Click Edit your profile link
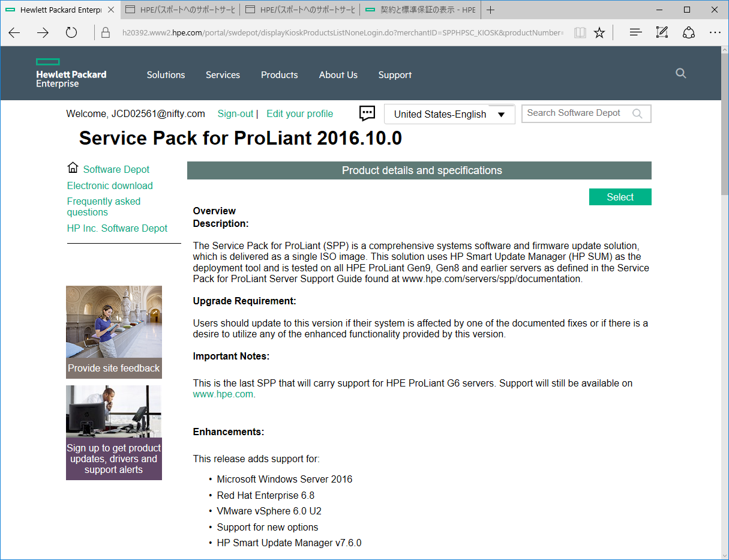 coord(300,113)
